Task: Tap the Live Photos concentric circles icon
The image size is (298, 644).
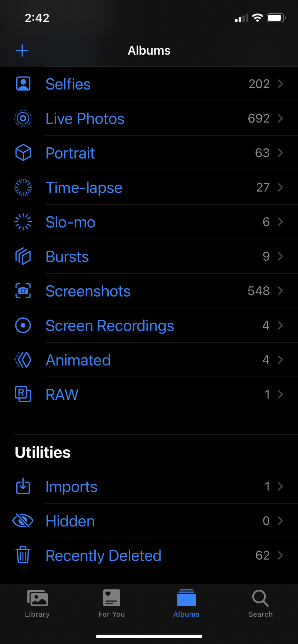Action: (x=23, y=118)
